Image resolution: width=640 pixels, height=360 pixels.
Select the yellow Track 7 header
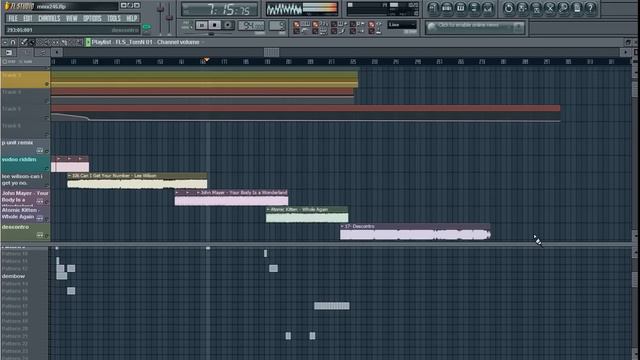(x=25, y=79)
